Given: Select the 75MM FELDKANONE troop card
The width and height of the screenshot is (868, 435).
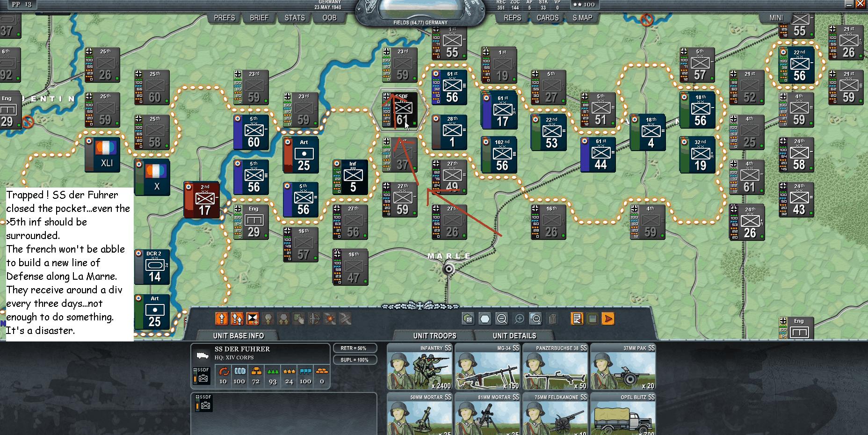Looking at the screenshot, I should pyautogui.click(x=556, y=414).
